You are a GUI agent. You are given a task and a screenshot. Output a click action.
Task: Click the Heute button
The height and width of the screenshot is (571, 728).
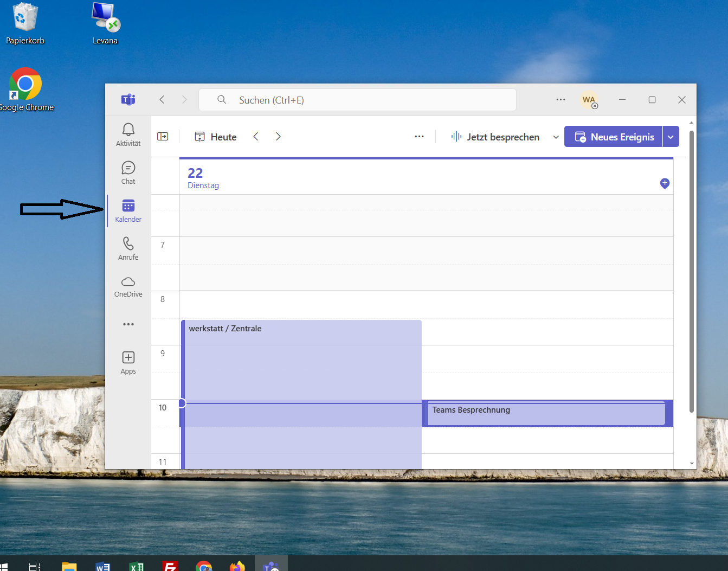pos(216,137)
